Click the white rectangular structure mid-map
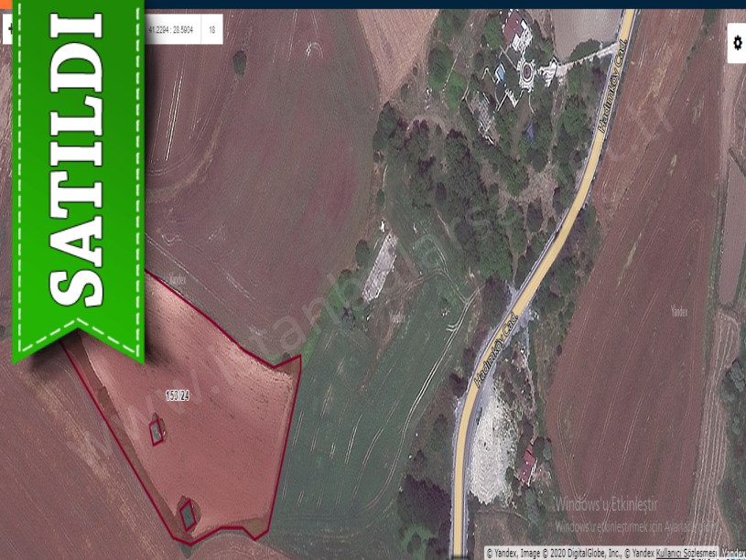 379,267
